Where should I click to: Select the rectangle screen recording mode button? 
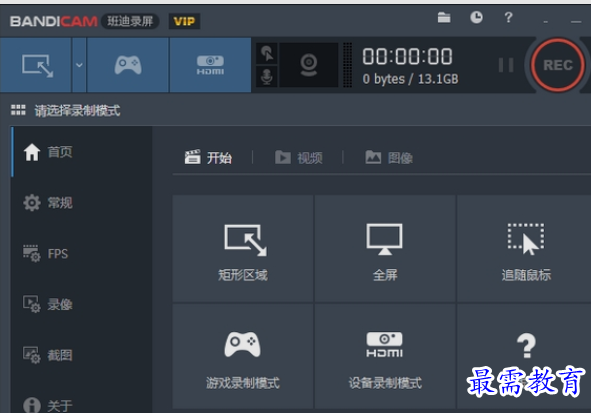(36, 65)
